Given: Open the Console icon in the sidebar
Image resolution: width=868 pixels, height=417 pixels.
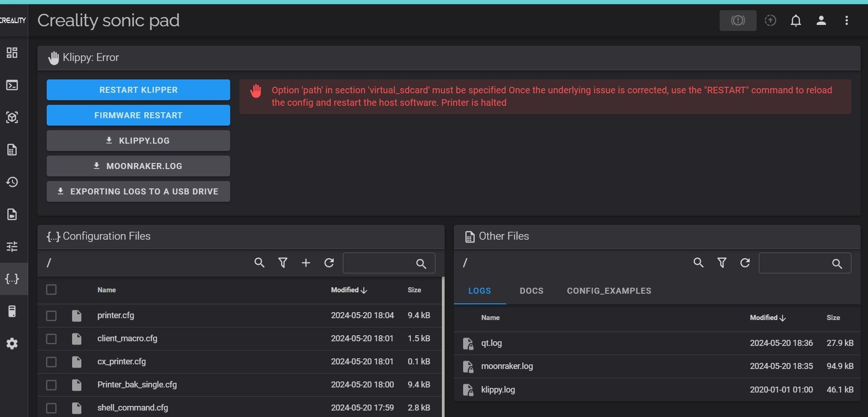Looking at the screenshot, I should (x=12, y=85).
